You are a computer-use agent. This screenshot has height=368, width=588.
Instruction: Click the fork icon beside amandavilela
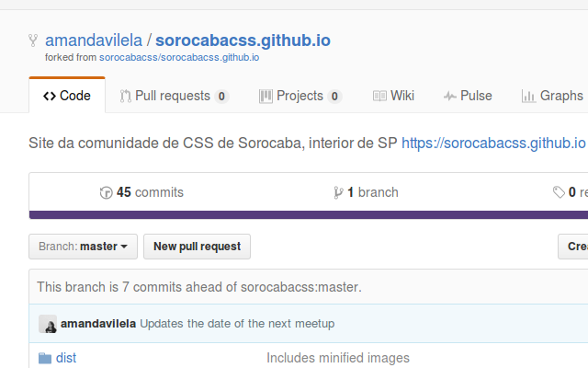point(33,40)
